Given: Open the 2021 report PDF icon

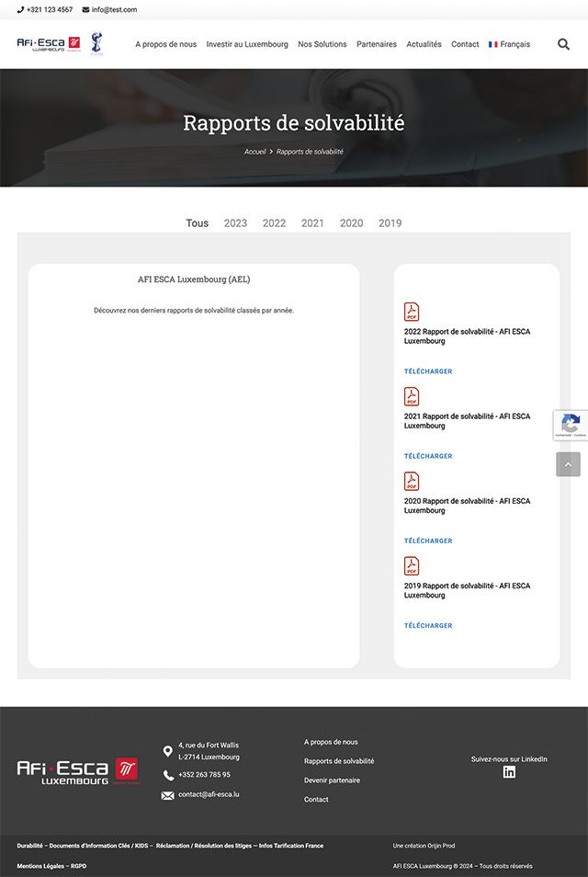Looking at the screenshot, I should coord(412,396).
